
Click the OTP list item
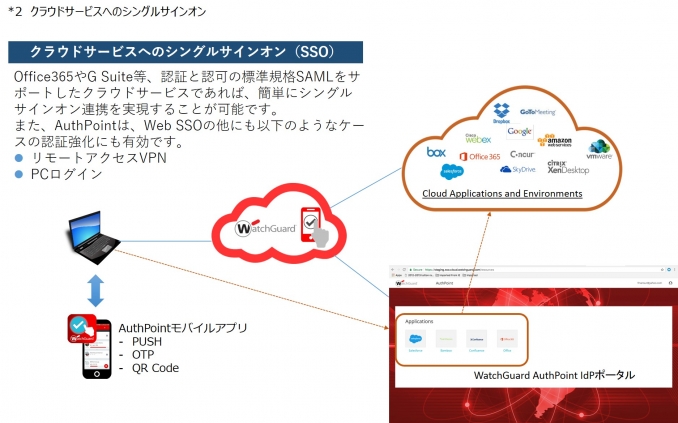(x=137, y=355)
